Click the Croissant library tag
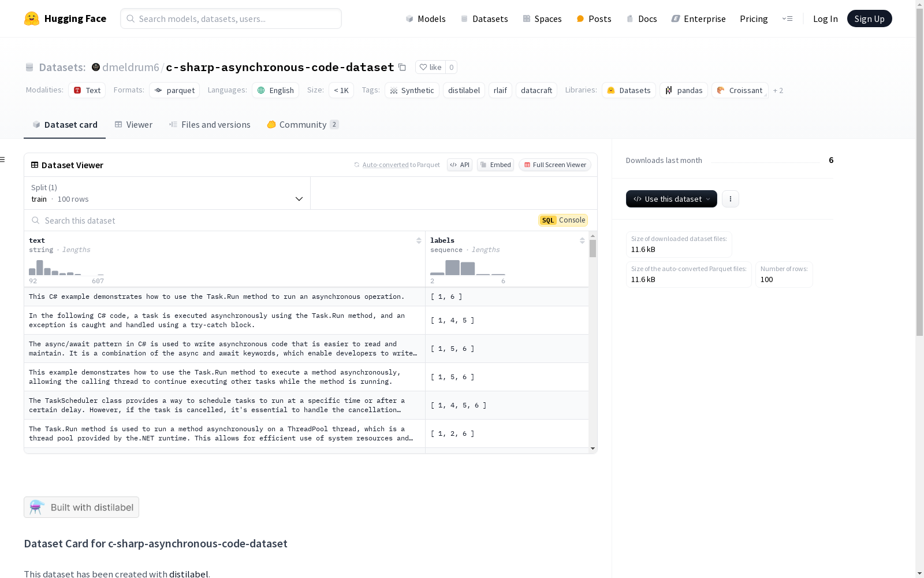 coord(740,90)
